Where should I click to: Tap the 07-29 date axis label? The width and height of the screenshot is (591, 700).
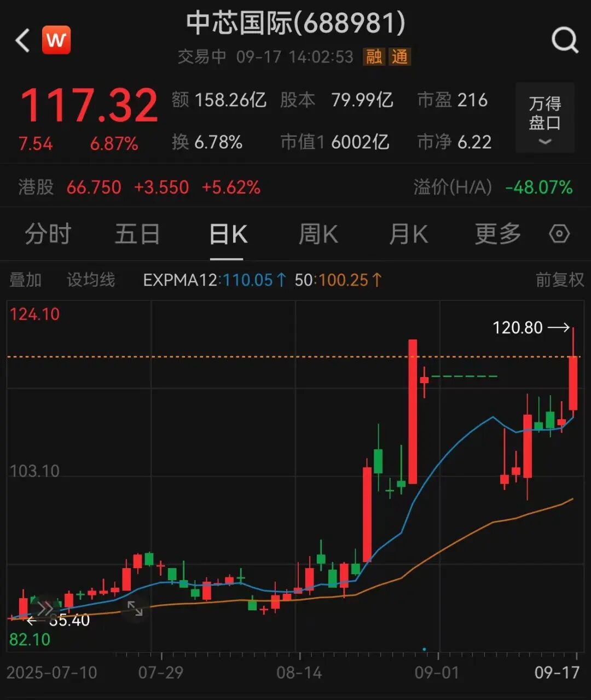pyautogui.click(x=160, y=672)
